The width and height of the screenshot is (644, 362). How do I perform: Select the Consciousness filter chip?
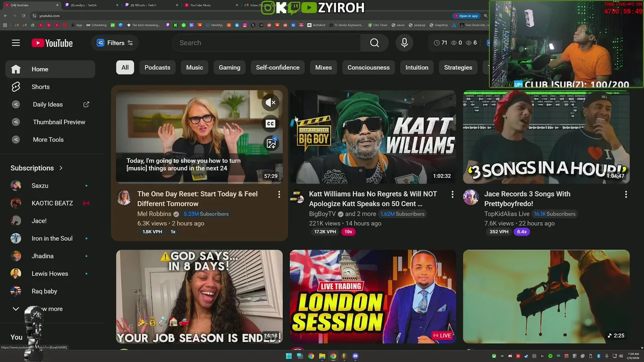pyautogui.click(x=368, y=67)
